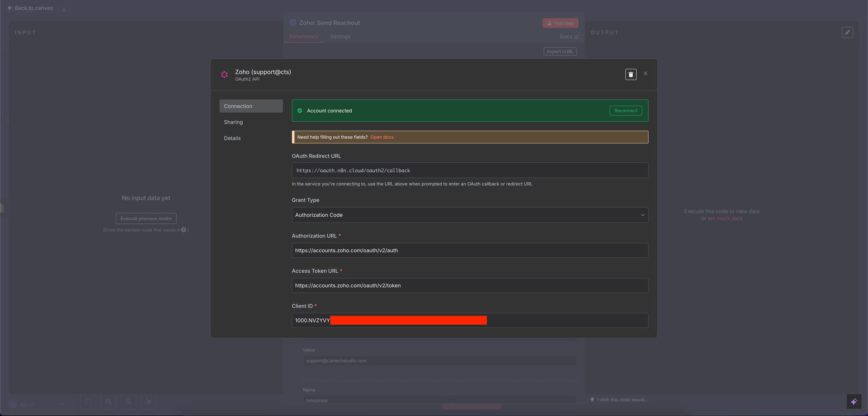Screen dimensions: 868x416
Task: Click the canvas zoom in icon
Action: tap(108, 402)
